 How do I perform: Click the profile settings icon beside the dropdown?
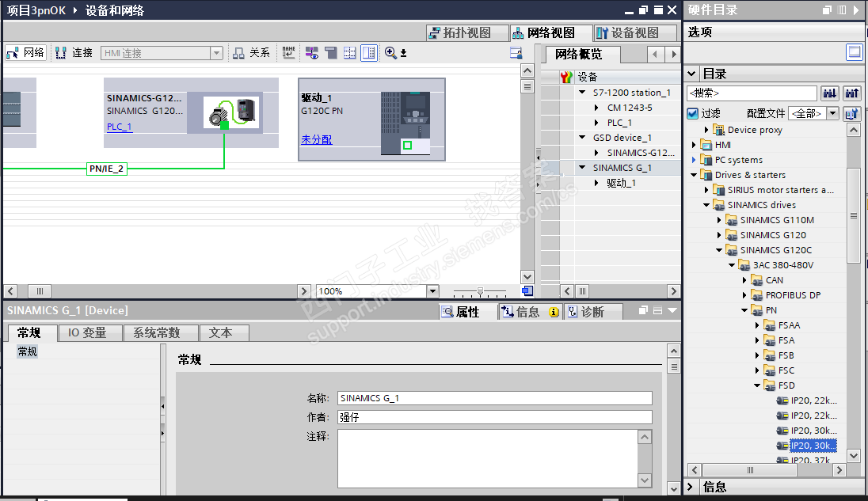(851, 113)
